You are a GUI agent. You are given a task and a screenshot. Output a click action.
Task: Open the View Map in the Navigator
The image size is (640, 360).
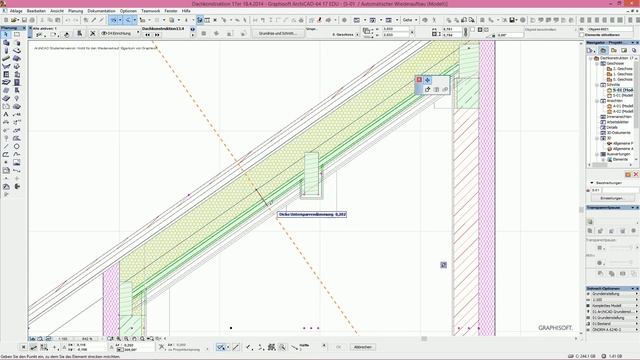(613, 50)
